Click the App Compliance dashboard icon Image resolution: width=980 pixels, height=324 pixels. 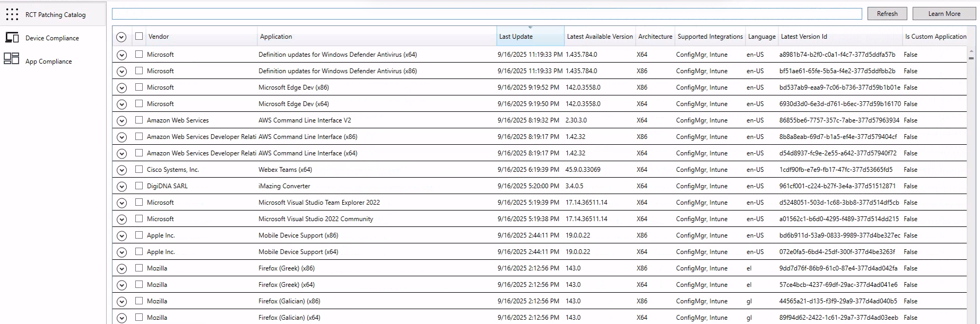(x=12, y=59)
